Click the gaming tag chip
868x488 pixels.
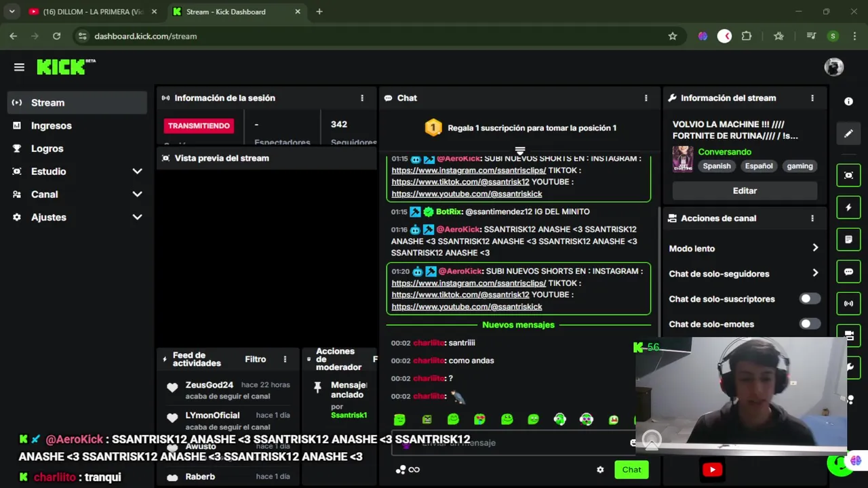point(800,166)
